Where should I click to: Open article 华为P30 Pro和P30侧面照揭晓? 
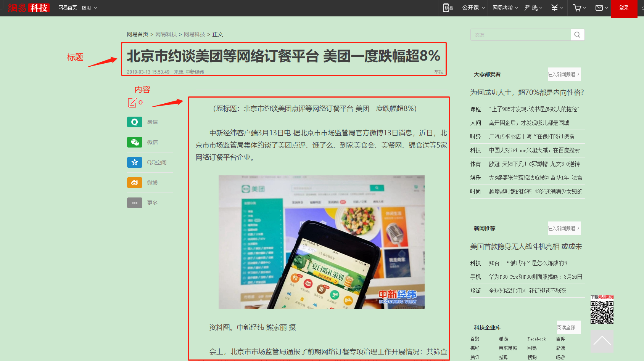[536, 277]
